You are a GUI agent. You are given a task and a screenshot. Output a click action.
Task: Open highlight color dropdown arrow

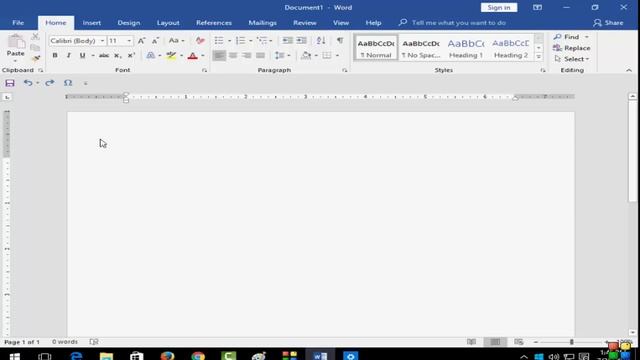pyautogui.click(x=182, y=56)
